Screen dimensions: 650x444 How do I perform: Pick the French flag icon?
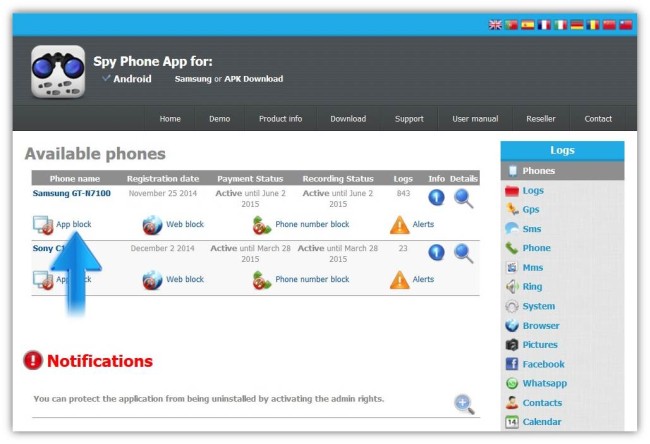pyautogui.click(x=544, y=25)
